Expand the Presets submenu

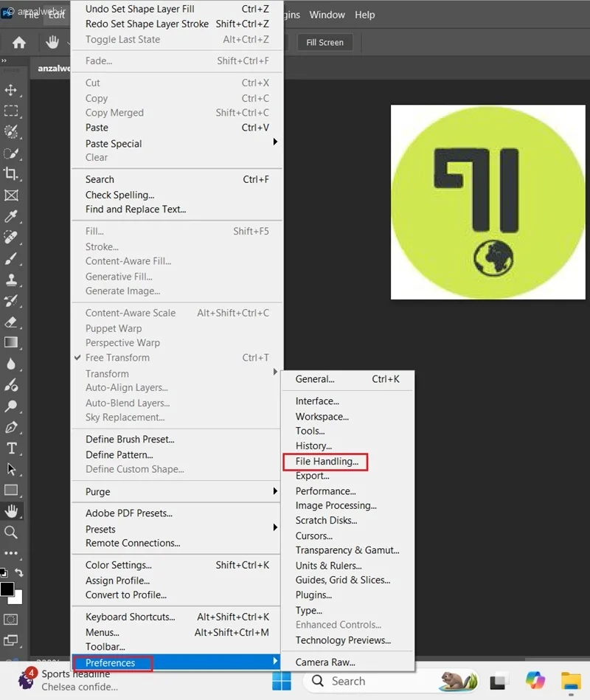(176, 529)
